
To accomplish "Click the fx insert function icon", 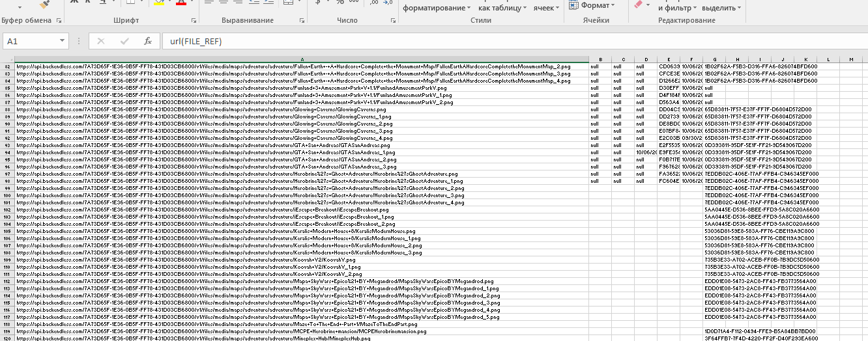I will coord(148,41).
